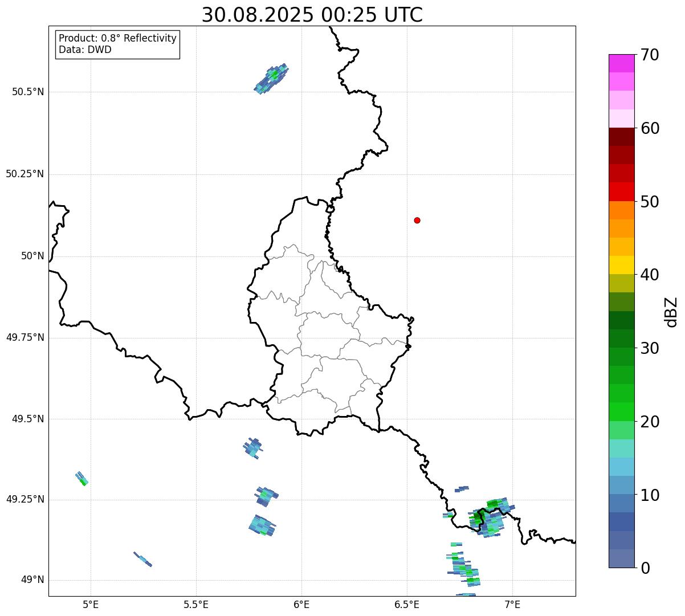Click the radar echo near 50.5°N at top
Viewport: 685px width, 616px height.
pyautogui.click(x=271, y=79)
